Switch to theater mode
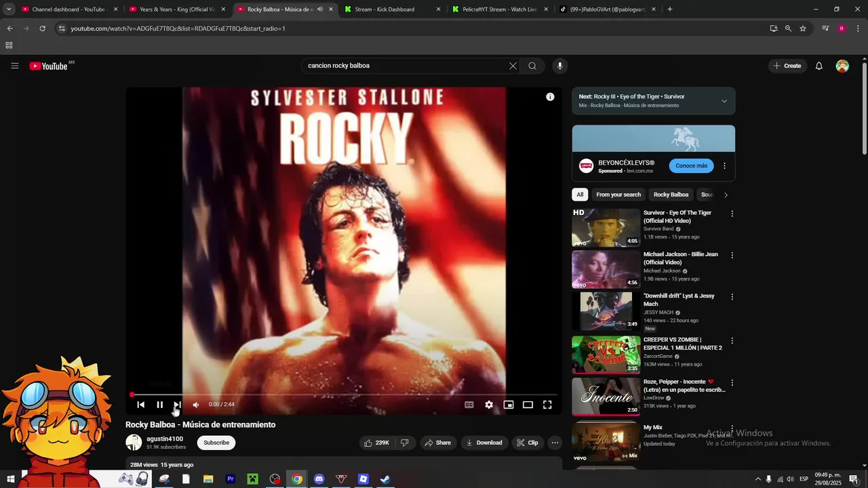 click(x=528, y=405)
